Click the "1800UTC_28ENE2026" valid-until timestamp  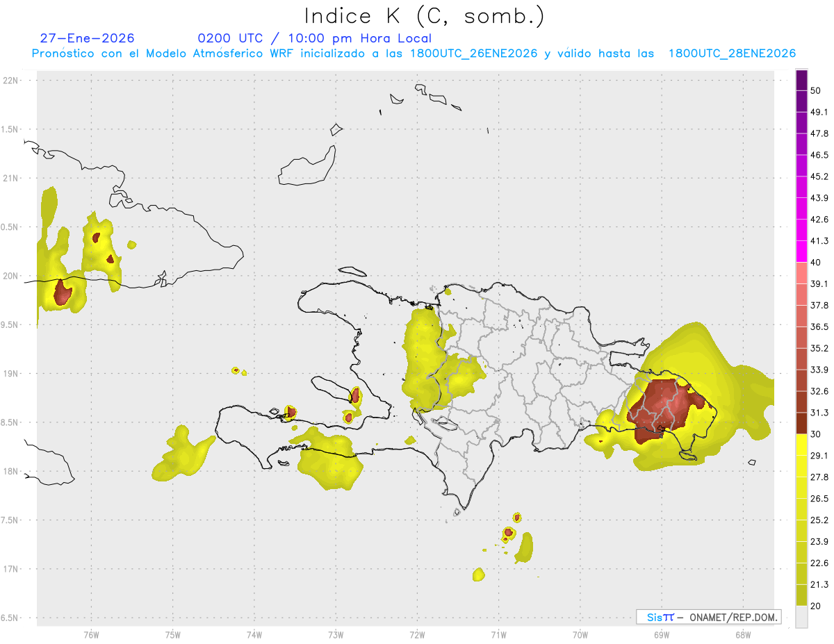tap(732, 53)
